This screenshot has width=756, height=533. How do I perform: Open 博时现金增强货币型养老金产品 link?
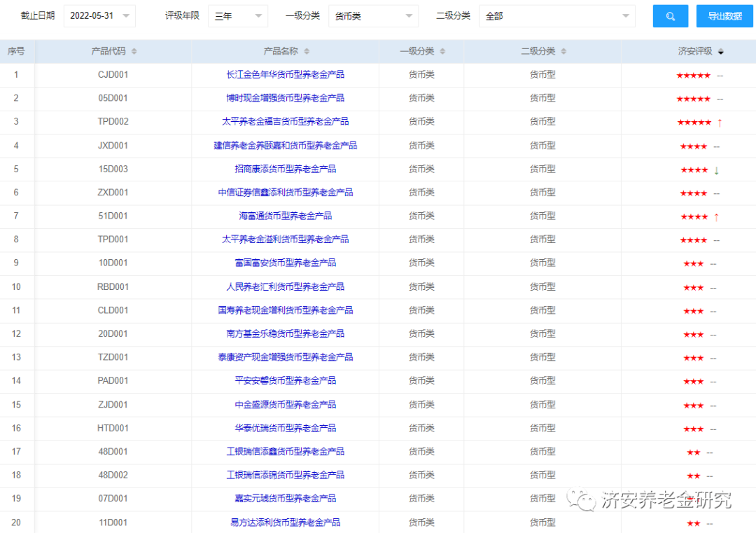click(x=286, y=98)
